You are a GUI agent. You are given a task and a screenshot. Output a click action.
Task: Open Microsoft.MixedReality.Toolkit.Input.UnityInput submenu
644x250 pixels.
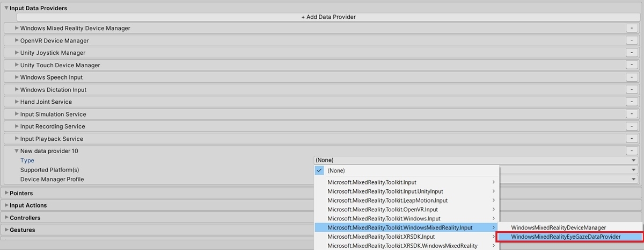(407, 191)
